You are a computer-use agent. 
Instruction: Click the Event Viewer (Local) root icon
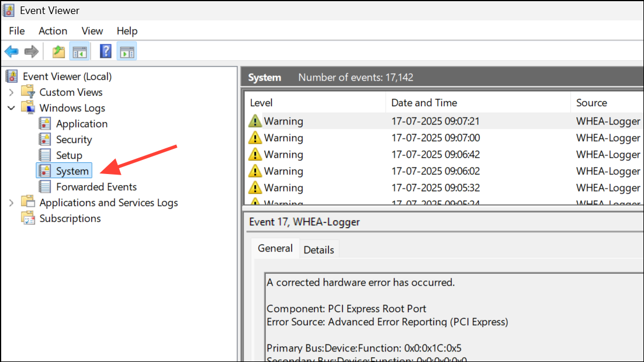pyautogui.click(x=12, y=76)
